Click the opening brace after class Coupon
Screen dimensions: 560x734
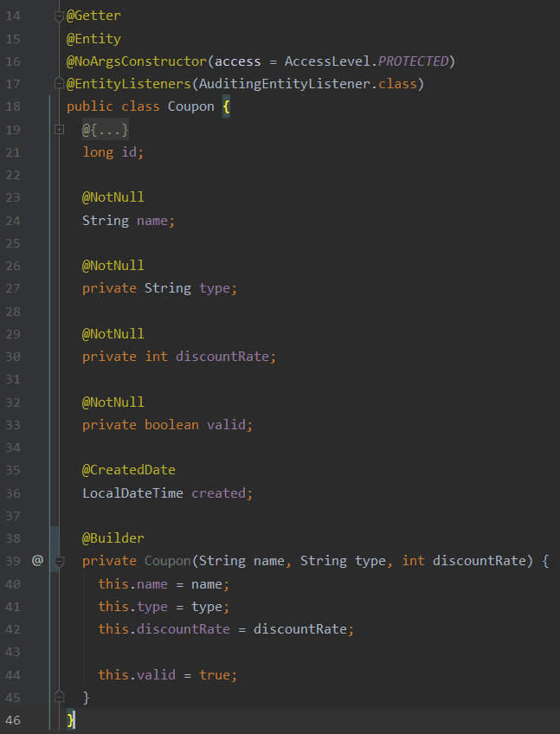tap(225, 106)
